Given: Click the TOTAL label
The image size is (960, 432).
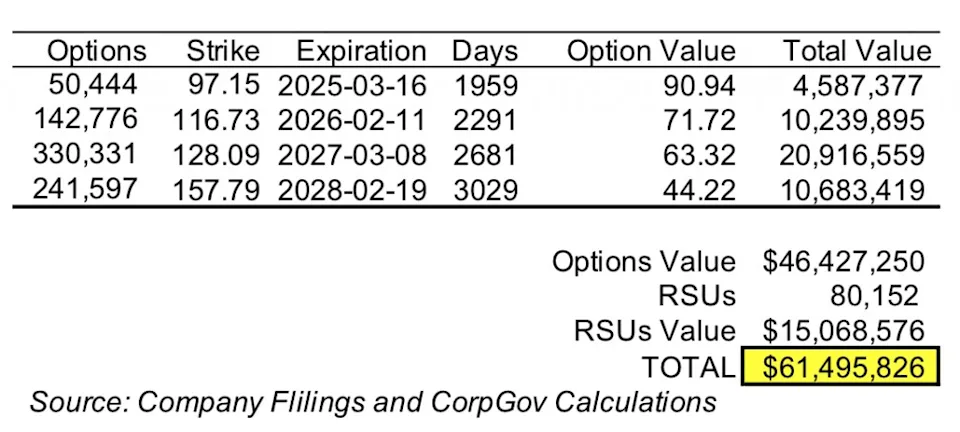Looking at the screenshot, I should 688,367.
